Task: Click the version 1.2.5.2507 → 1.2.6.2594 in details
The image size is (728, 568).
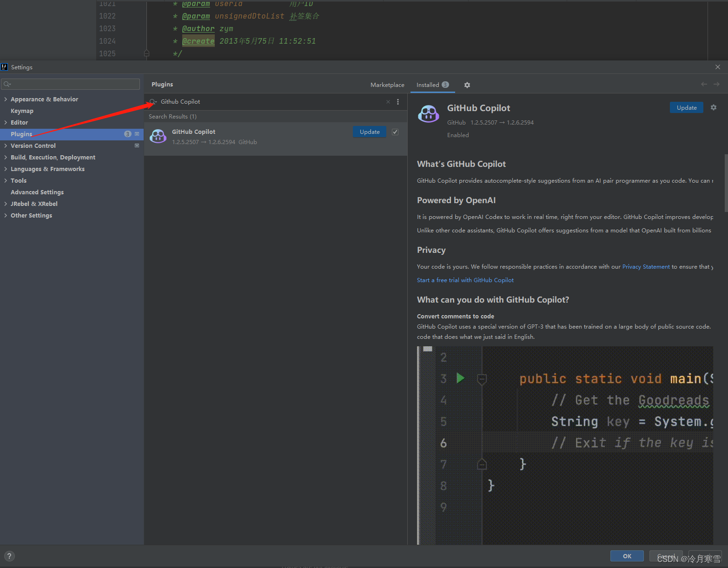Action: point(502,123)
